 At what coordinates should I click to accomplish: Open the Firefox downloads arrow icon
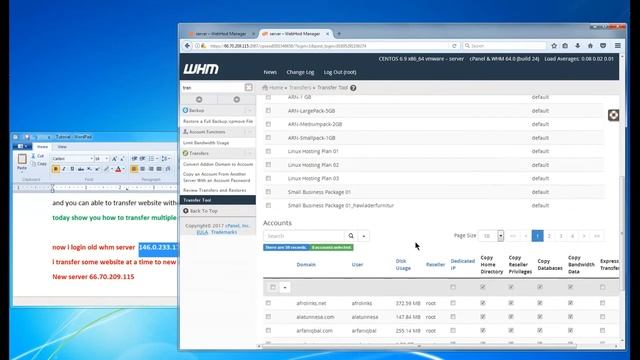pos(578,46)
